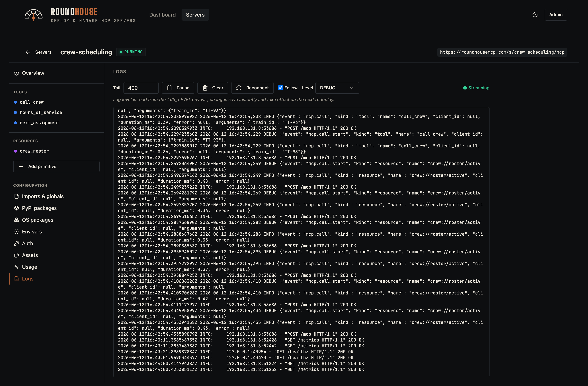Click the PyPI packages box icon

coord(17,208)
